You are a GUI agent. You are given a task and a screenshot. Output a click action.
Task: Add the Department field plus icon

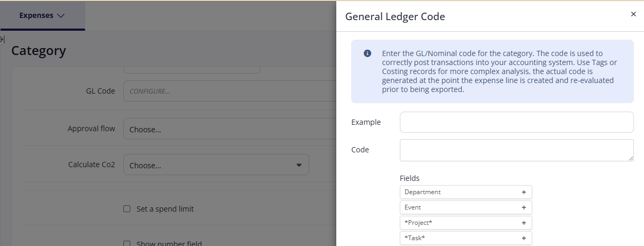point(524,192)
